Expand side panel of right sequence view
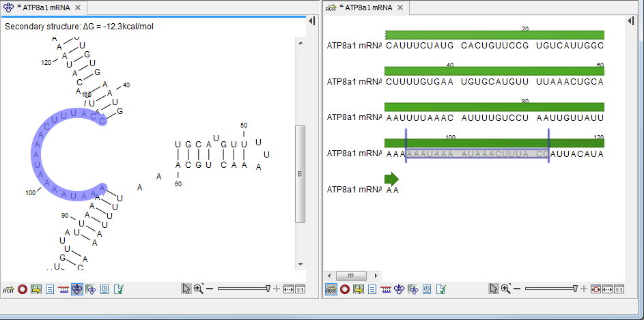This screenshot has width=644, height=320. [x=631, y=22]
